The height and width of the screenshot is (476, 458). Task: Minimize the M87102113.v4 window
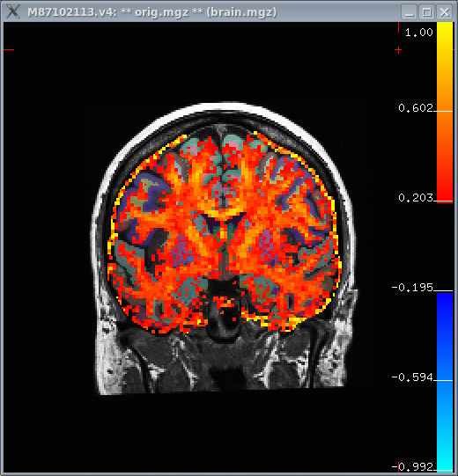pos(409,12)
